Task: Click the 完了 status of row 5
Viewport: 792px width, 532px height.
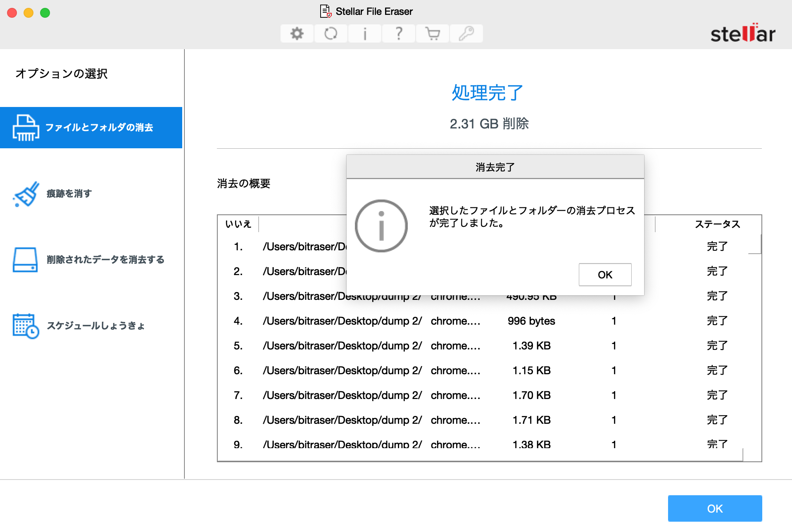Action: pos(717,346)
